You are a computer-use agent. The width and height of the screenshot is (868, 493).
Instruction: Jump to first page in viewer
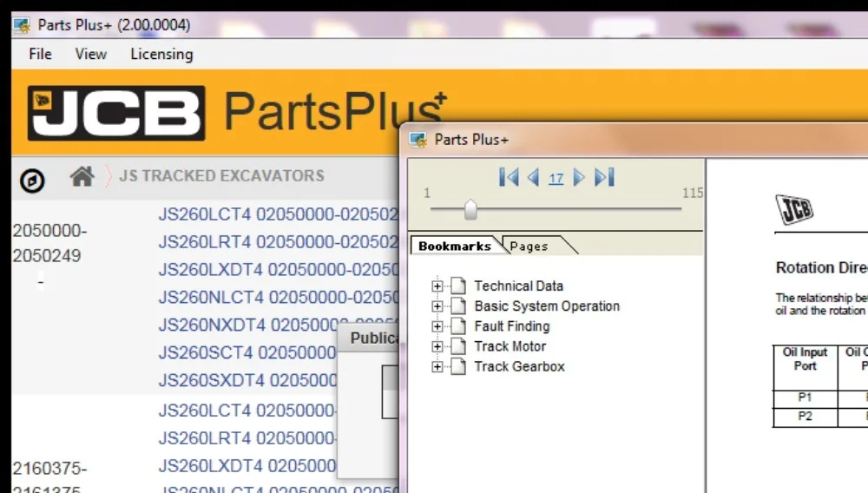point(509,178)
